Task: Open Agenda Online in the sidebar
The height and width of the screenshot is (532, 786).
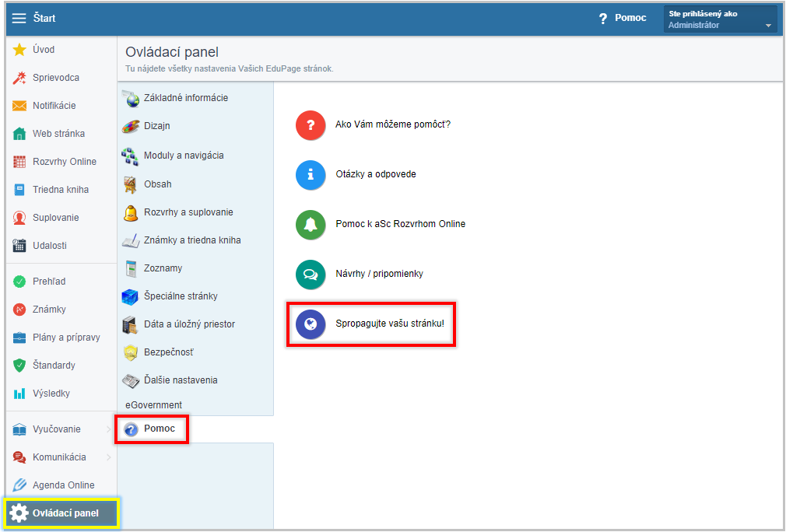Action: click(x=63, y=485)
